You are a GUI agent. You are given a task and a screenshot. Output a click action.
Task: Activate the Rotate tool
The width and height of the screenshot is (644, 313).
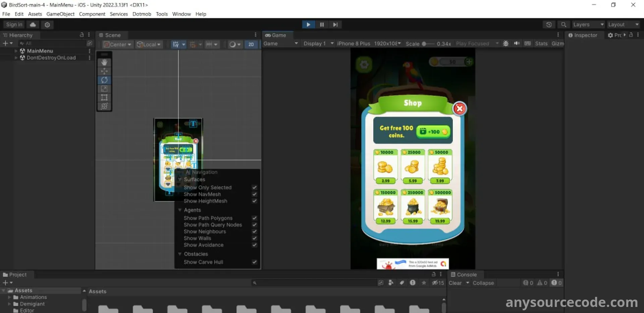point(104,80)
